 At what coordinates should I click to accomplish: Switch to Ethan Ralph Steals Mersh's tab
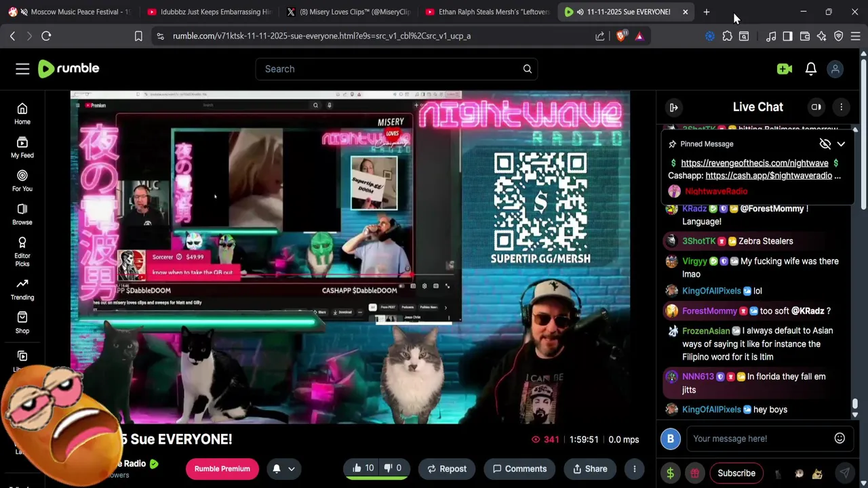coord(487,12)
